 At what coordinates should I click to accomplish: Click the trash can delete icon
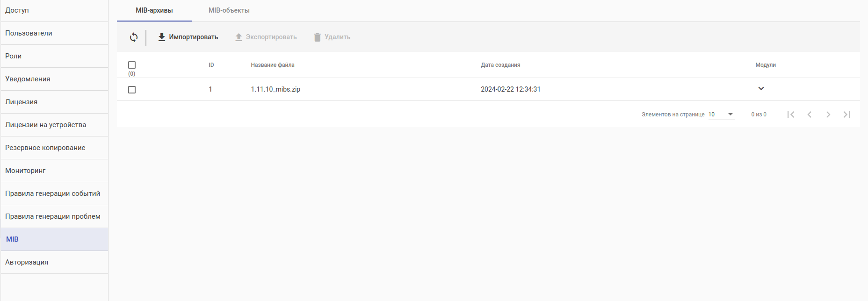(x=317, y=37)
